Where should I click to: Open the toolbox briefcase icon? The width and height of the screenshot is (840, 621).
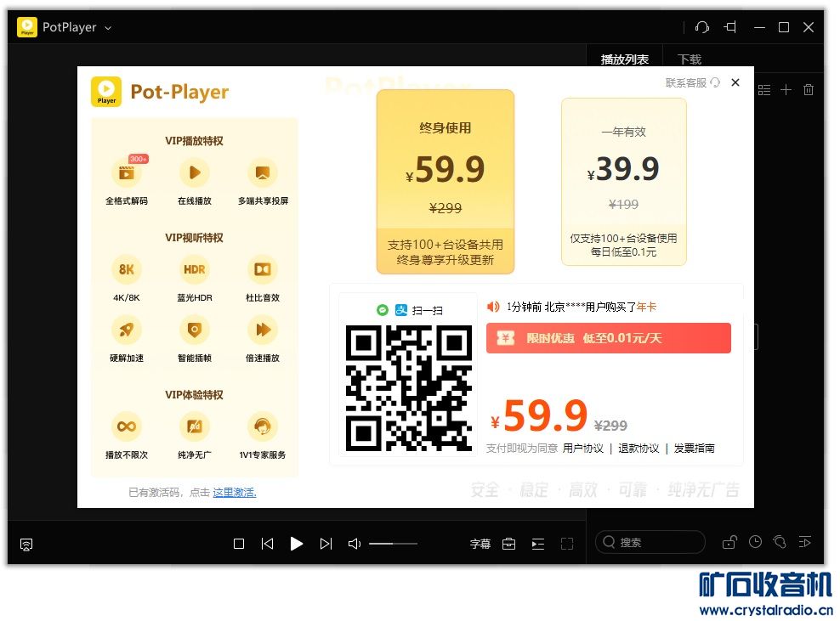pos(509,544)
